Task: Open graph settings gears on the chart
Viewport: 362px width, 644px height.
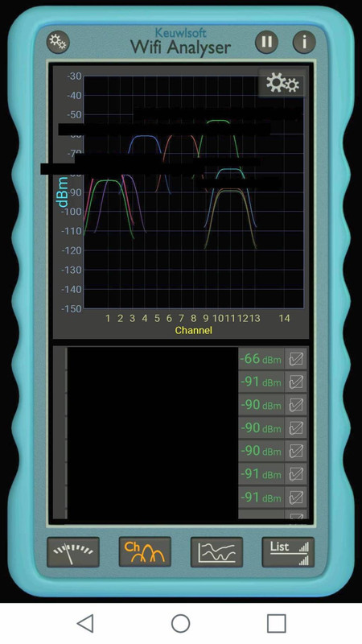Action: pyautogui.click(x=282, y=84)
